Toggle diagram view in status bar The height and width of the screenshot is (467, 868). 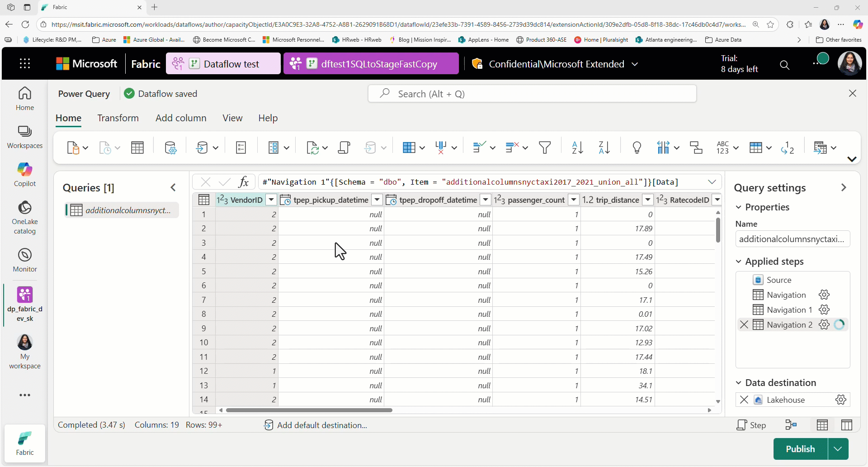click(791, 425)
